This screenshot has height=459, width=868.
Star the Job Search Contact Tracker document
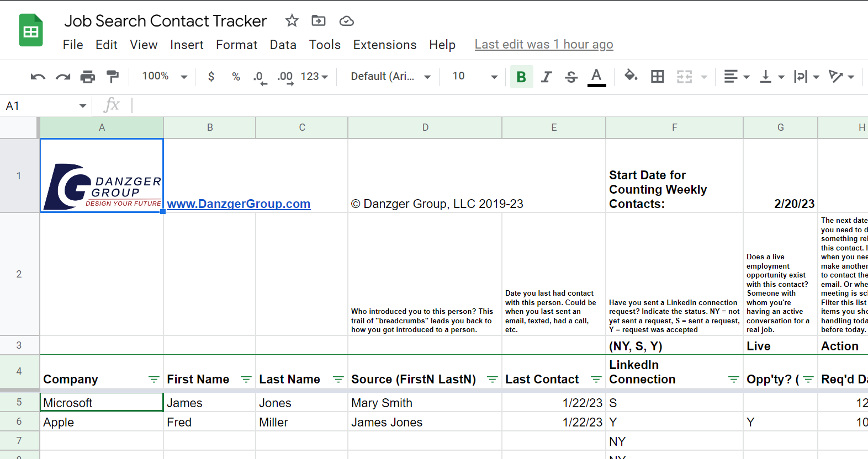click(x=292, y=21)
